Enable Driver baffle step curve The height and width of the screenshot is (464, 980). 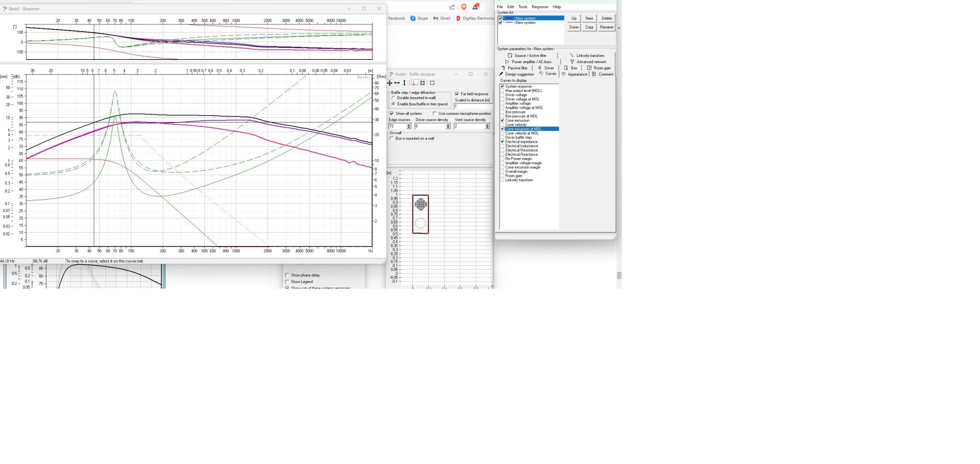(x=502, y=137)
